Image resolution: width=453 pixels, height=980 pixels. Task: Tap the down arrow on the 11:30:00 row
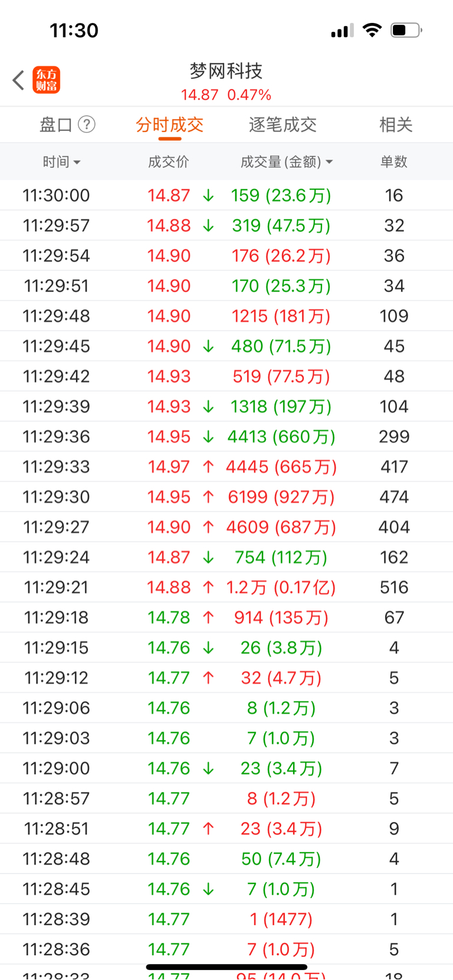[x=208, y=196]
